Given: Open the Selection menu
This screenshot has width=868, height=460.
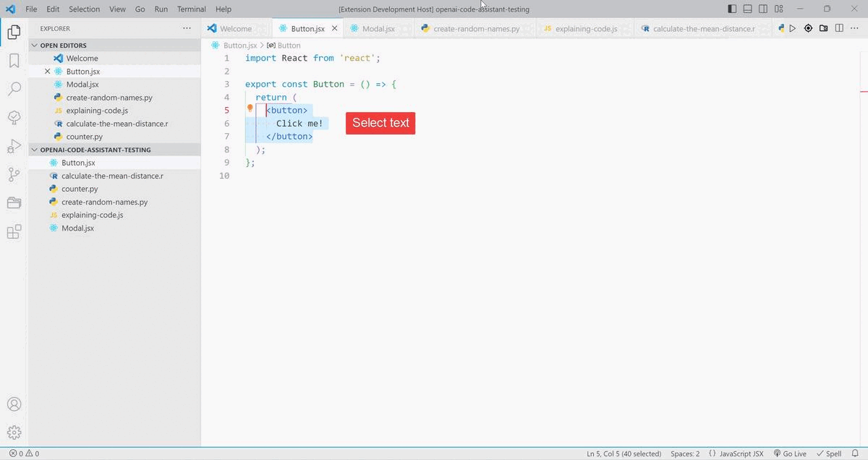Looking at the screenshot, I should 85,9.
